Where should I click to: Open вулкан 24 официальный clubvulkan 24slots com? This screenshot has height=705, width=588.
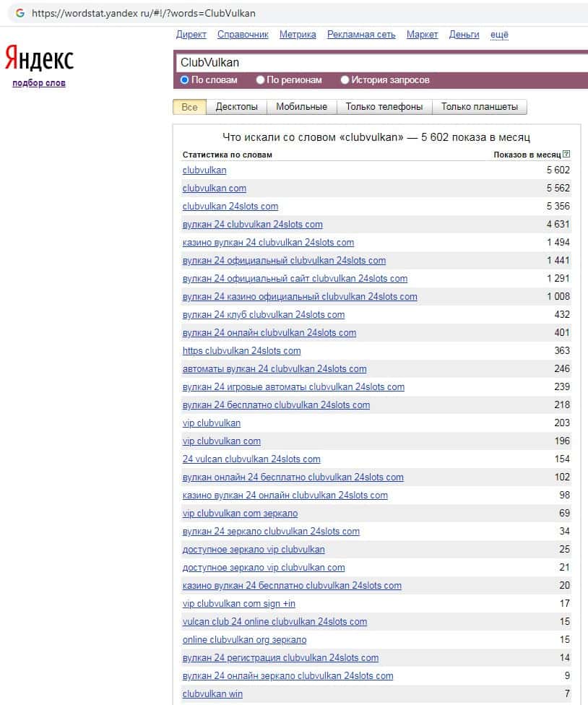tap(284, 260)
